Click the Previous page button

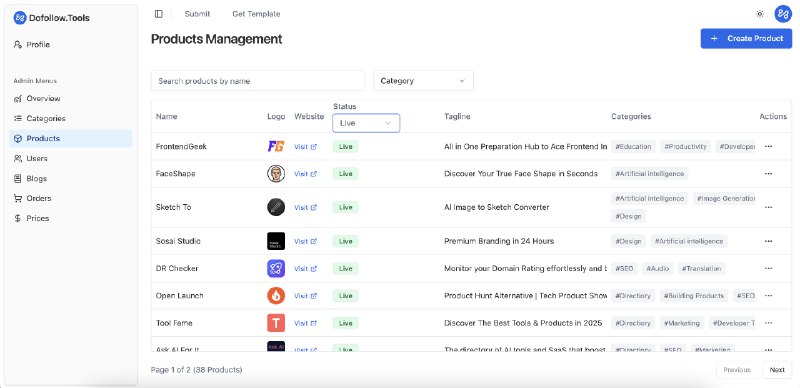click(737, 370)
